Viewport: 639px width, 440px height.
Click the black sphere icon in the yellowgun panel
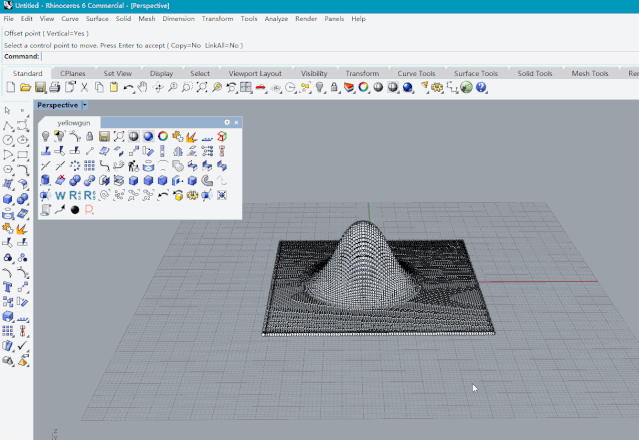click(x=75, y=210)
